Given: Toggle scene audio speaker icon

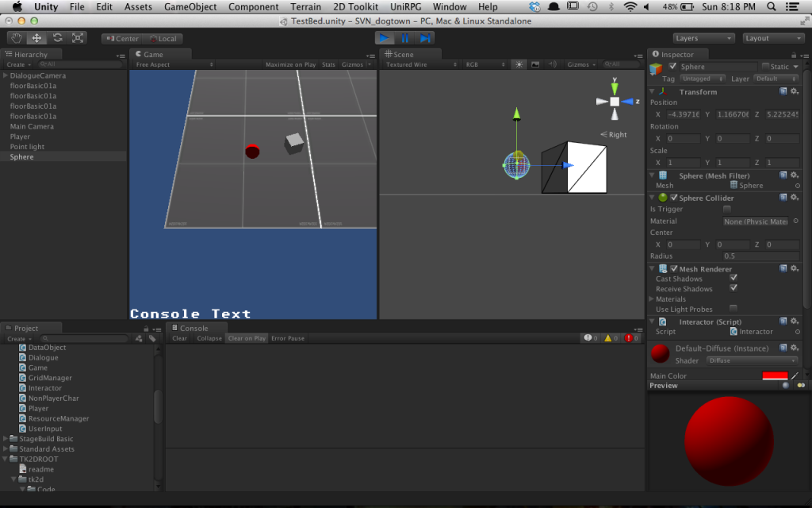Looking at the screenshot, I should coord(553,64).
